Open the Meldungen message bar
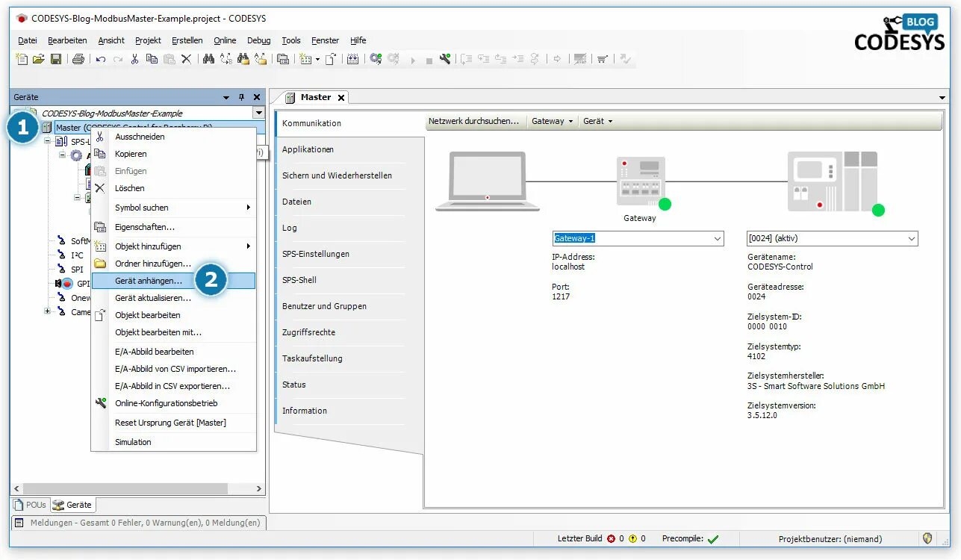961x560 pixels. 139,523
